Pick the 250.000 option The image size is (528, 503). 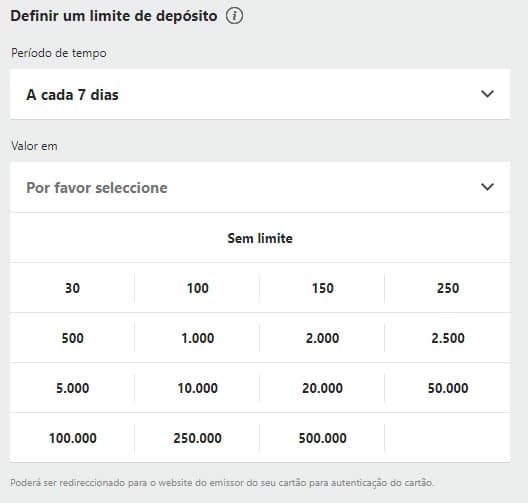[x=198, y=438]
